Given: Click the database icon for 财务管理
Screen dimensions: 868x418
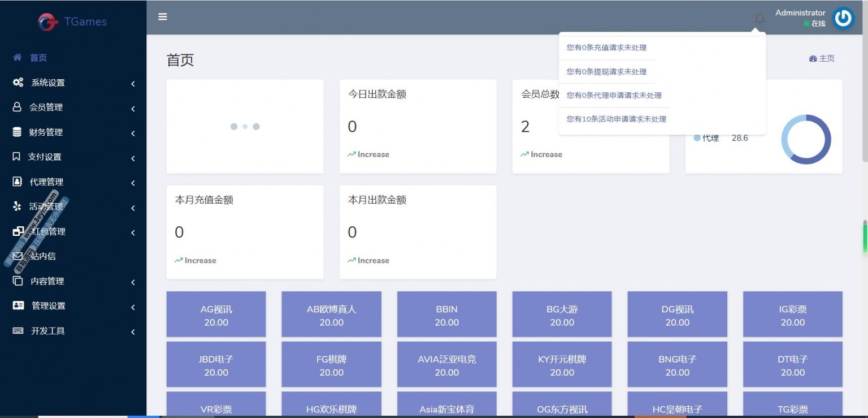Looking at the screenshot, I should 18,132.
